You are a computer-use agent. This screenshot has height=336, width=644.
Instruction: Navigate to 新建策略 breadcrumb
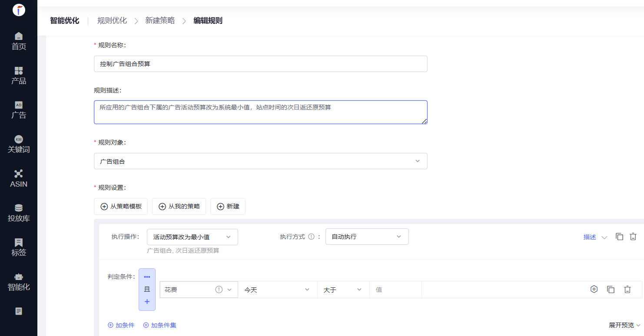[160, 20]
